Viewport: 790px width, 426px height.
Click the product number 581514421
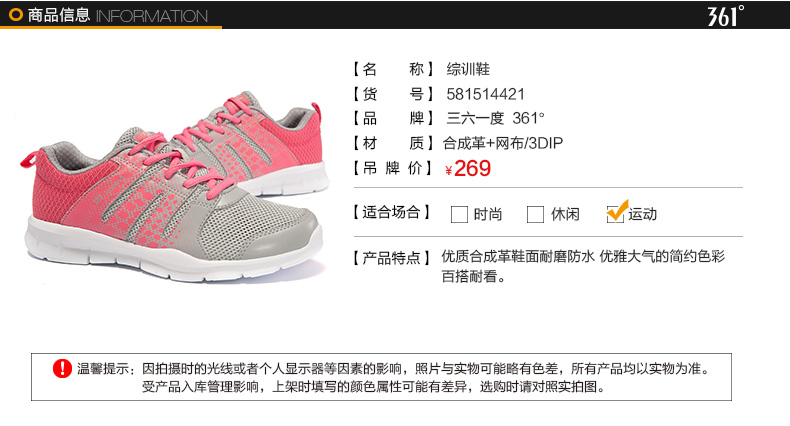tap(485, 94)
